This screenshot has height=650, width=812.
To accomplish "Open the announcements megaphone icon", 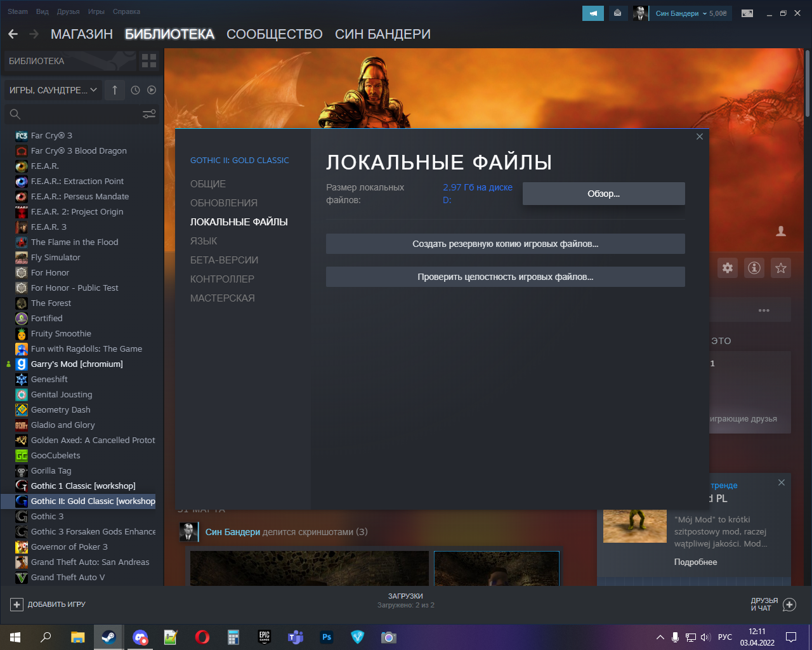I will (x=593, y=13).
